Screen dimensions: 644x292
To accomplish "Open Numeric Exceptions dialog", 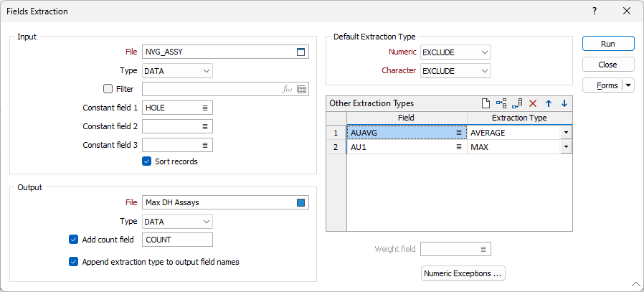I will coord(463,273).
